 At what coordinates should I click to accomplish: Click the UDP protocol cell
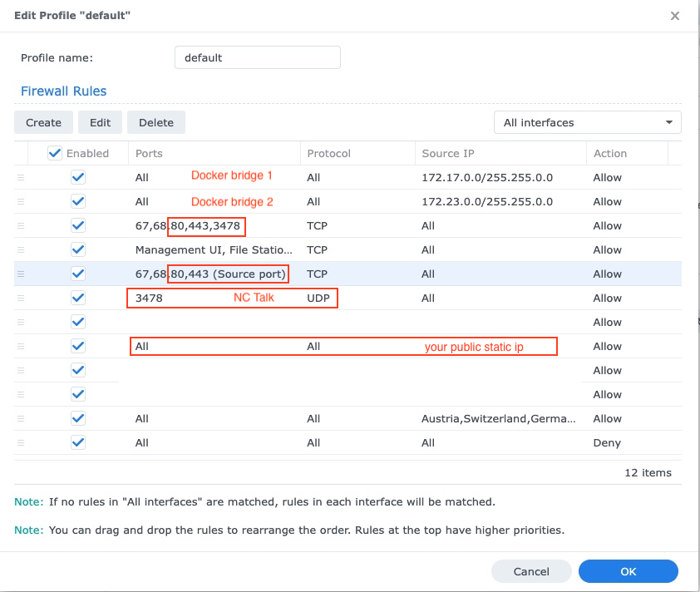[318, 298]
